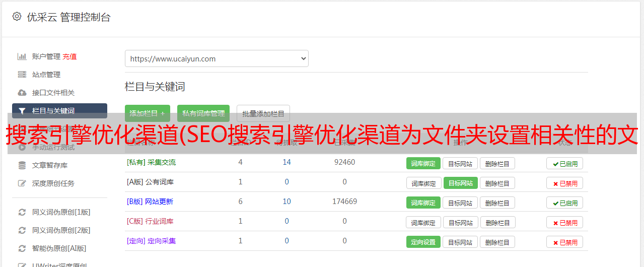Click 词库绑定 in 行业词库 row
This screenshot has height=267, width=644.
[423, 222]
